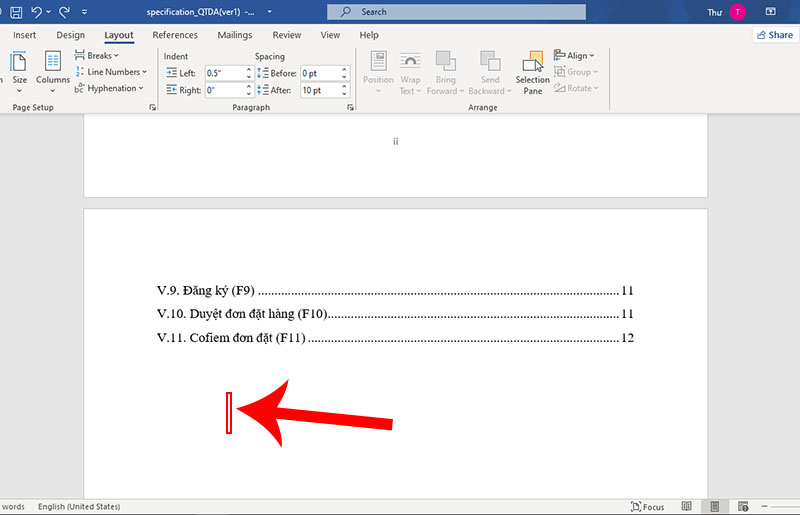Click TOC entry V.11. Cofiem đơn đặt
The width and height of the screenshot is (800, 515).
click(395, 337)
